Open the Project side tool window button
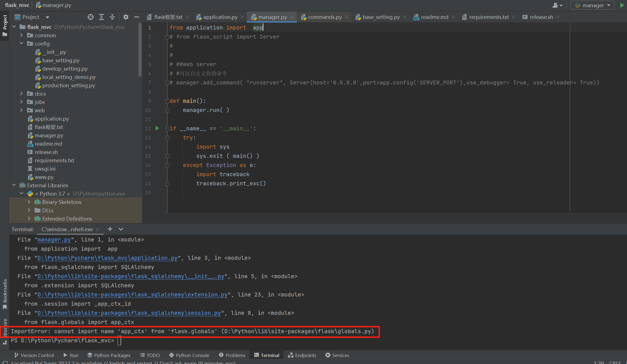 (5, 26)
